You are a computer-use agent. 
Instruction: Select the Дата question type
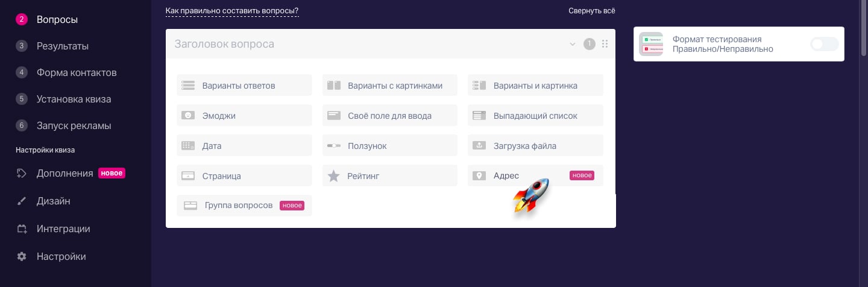pos(244,145)
